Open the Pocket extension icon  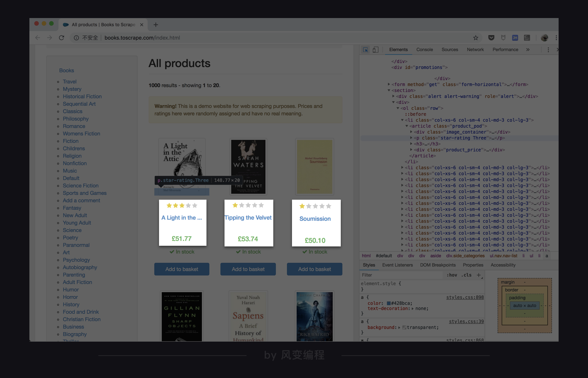pos(491,38)
